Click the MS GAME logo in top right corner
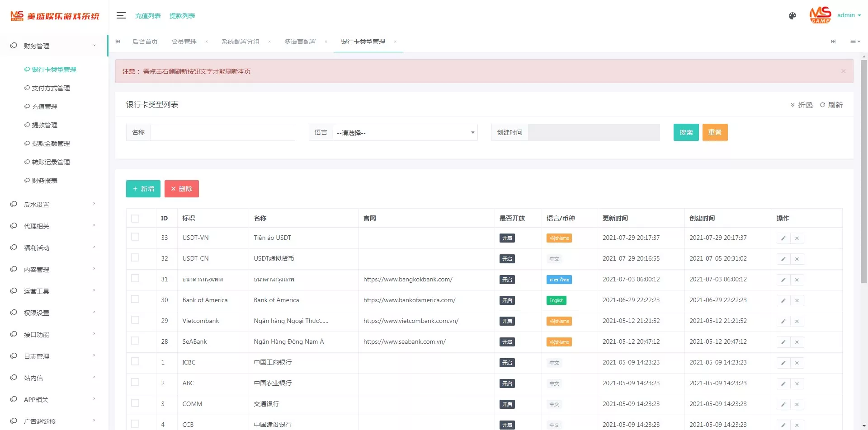Screen dimensions: 868x430 pos(820,15)
